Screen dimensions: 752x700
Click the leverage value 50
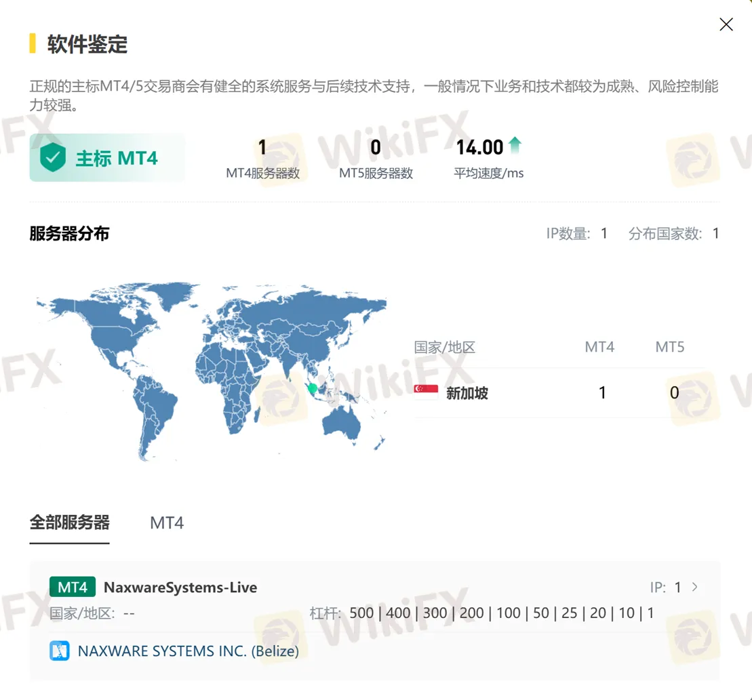(541, 613)
